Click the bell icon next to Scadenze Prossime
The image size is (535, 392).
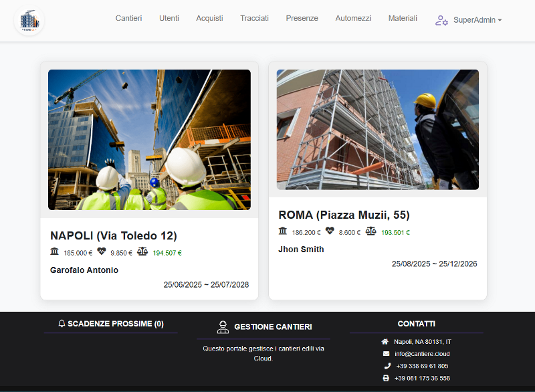[x=62, y=324]
